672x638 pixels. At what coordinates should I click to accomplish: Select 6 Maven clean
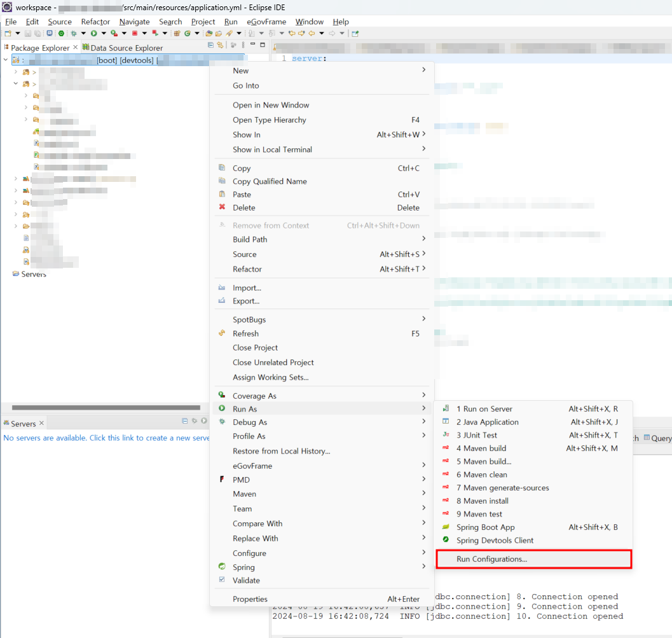[x=533, y=475]
